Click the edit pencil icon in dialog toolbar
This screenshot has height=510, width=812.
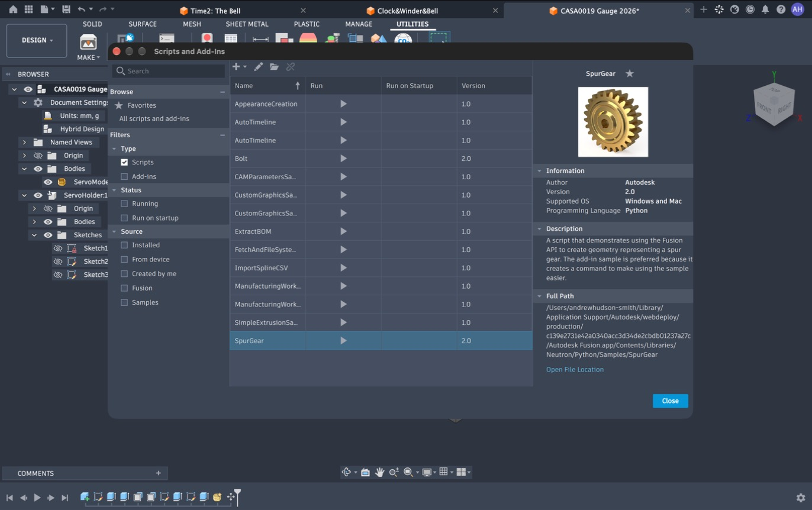[x=259, y=67]
